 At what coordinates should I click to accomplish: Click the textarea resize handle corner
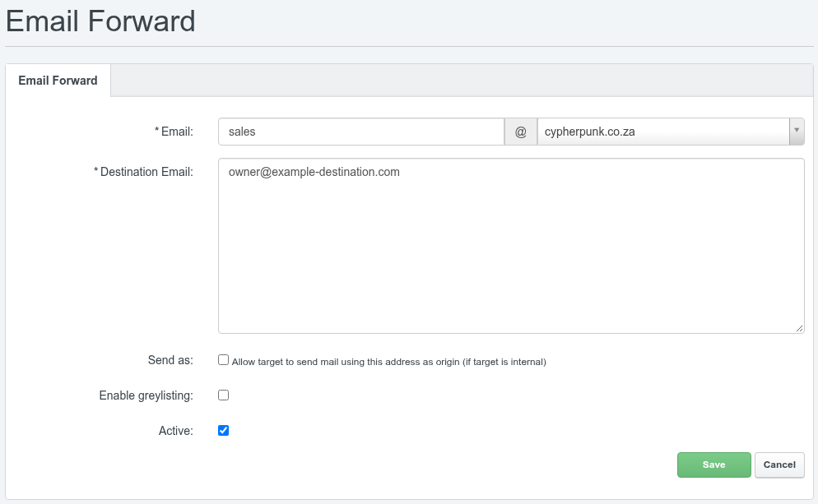799,328
